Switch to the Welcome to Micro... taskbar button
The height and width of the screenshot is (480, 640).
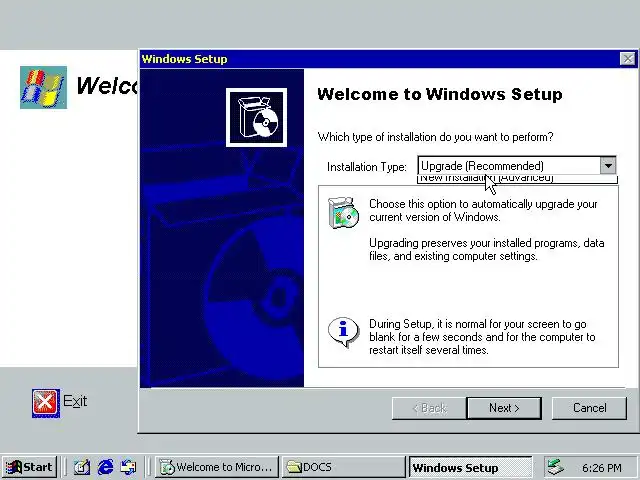tap(217, 467)
